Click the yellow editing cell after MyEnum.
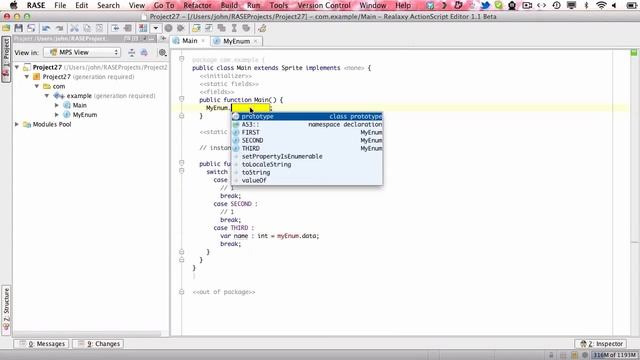This screenshot has height=360, width=640. [x=250, y=108]
